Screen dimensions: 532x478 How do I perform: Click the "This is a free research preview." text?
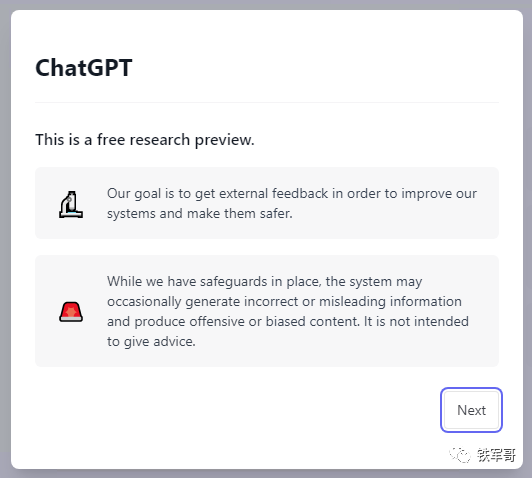click(145, 140)
